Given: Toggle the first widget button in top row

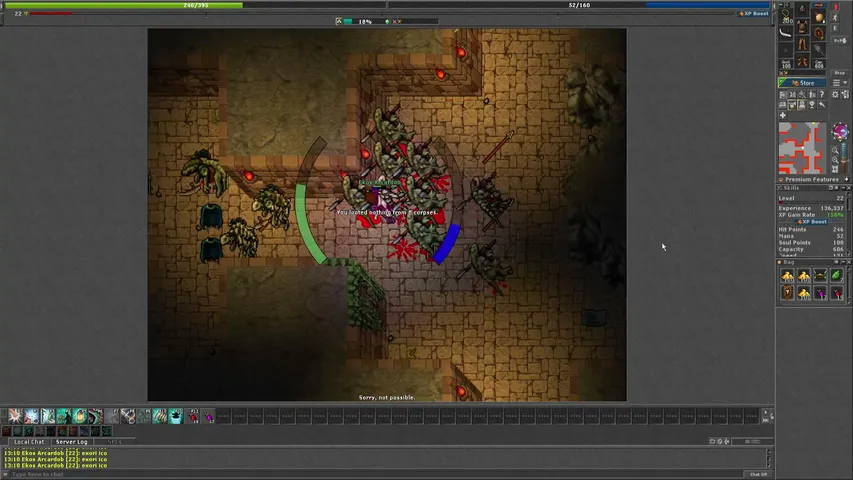Looking at the screenshot, I should click(x=782, y=94).
